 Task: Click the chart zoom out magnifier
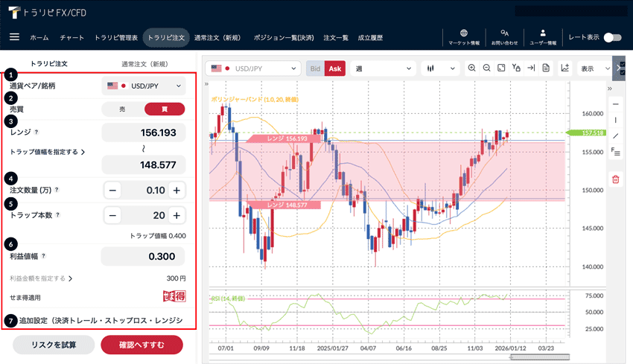click(486, 68)
